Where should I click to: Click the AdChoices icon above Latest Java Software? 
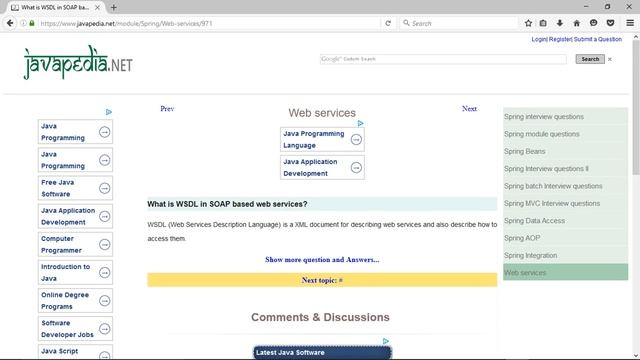(x=386, y=341)
